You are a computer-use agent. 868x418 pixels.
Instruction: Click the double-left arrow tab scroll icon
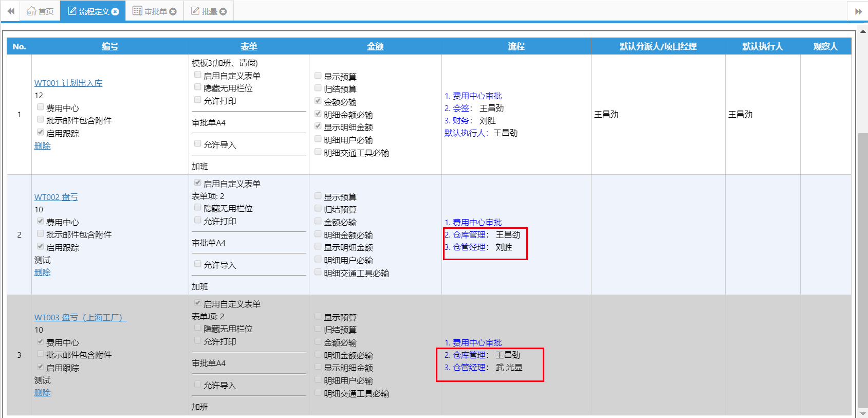point(10,11)
